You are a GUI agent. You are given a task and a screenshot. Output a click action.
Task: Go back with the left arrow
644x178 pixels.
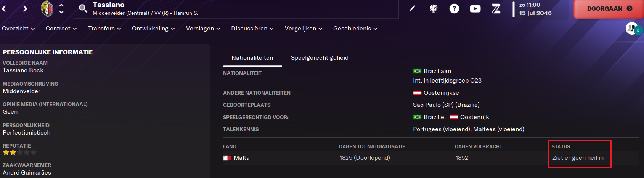(4, 8)
